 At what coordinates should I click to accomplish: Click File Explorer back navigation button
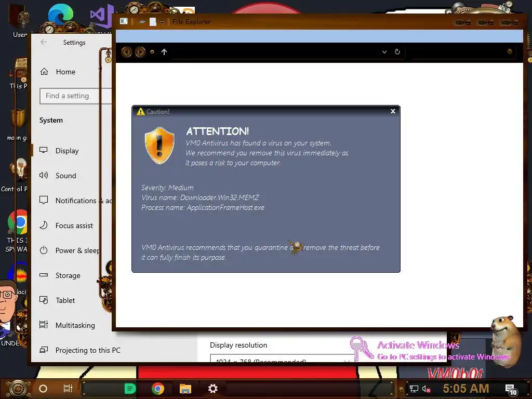127,52
